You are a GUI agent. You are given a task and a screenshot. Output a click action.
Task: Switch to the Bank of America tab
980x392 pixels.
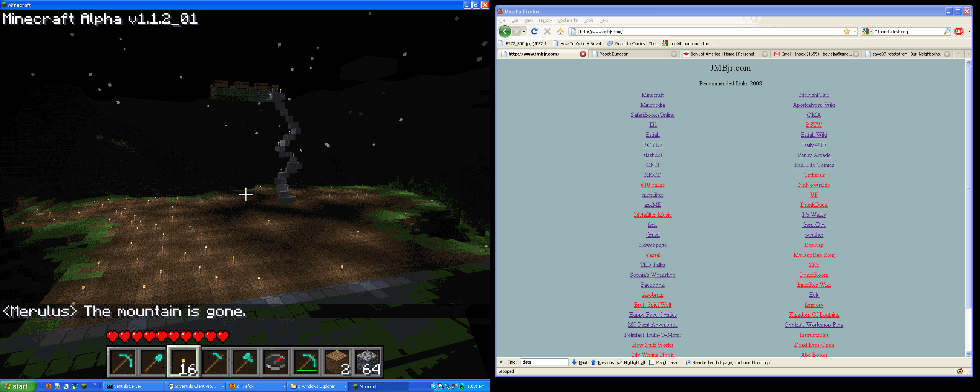(x=725, y=54)
